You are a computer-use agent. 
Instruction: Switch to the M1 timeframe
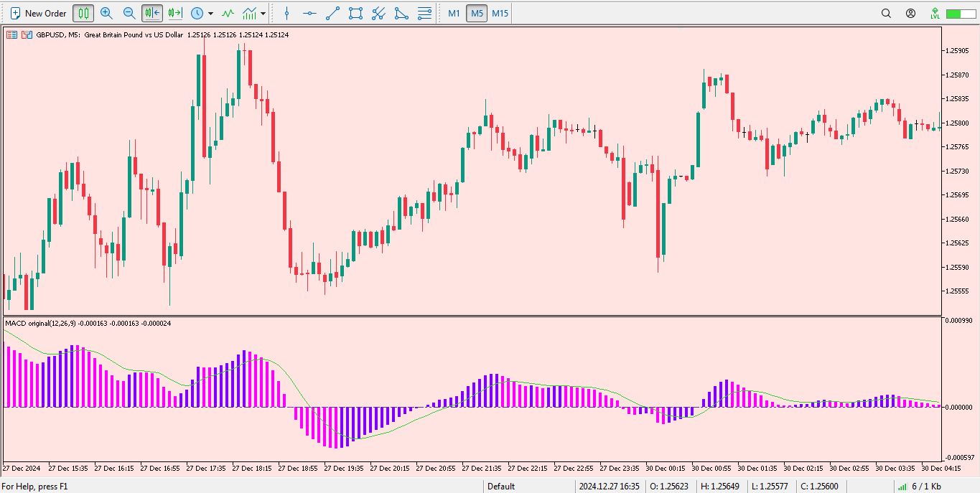(454, 13)
